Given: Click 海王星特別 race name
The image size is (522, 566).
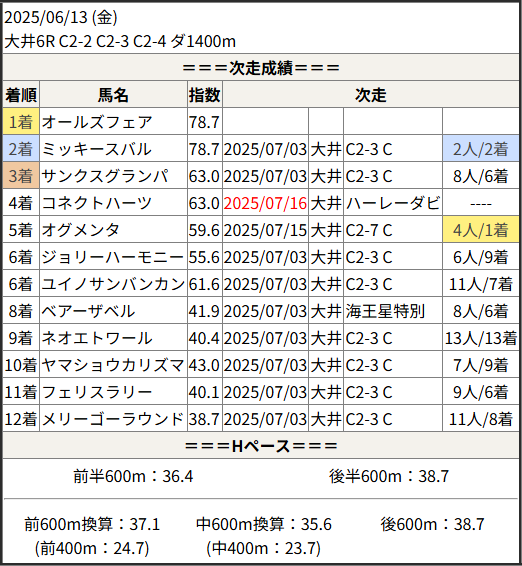Looking at the screenshot, I should (x=385, y=311).
